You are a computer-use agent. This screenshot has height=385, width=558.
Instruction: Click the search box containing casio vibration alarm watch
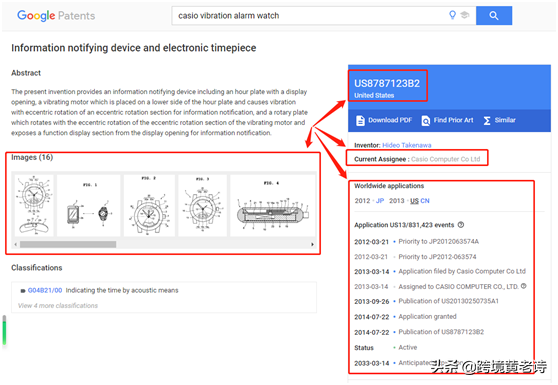click(323, 16)
